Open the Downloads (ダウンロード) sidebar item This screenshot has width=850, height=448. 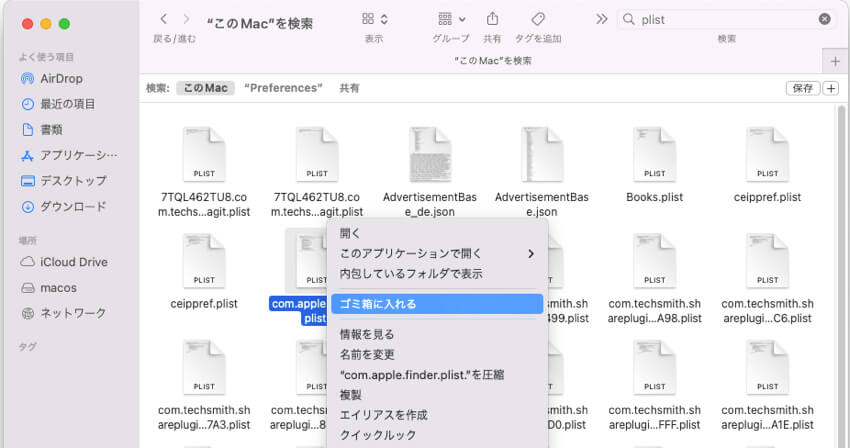click(63, 207)
